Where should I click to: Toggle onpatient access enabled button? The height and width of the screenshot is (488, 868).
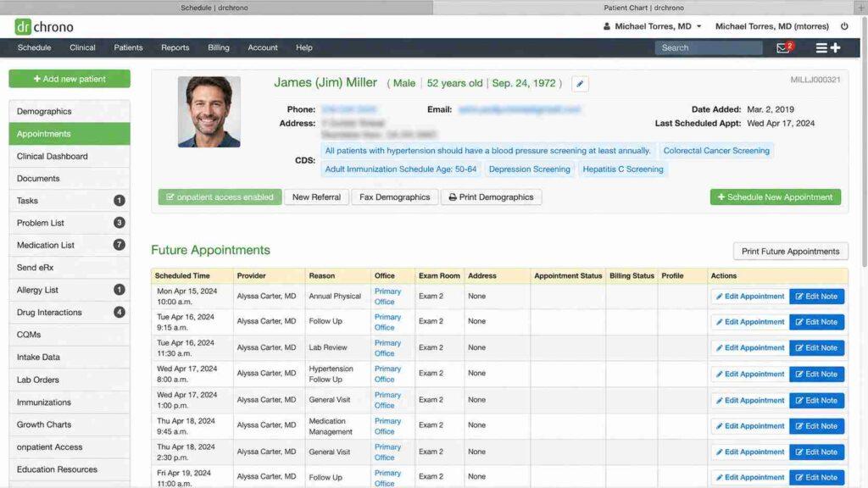220,197
